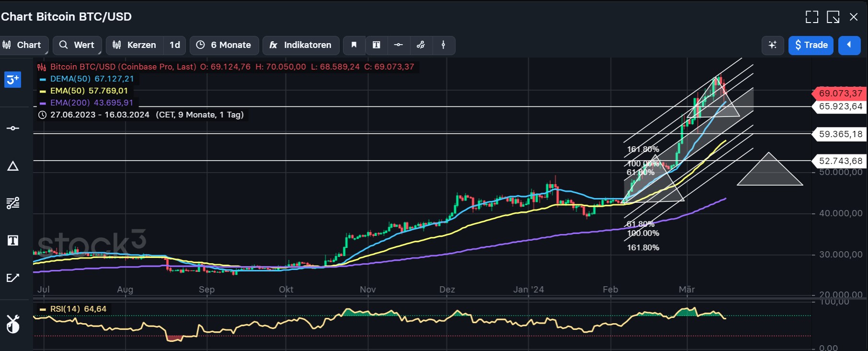Select the horizontal line drawing tool in sidebar

click(x=13, y=128)
